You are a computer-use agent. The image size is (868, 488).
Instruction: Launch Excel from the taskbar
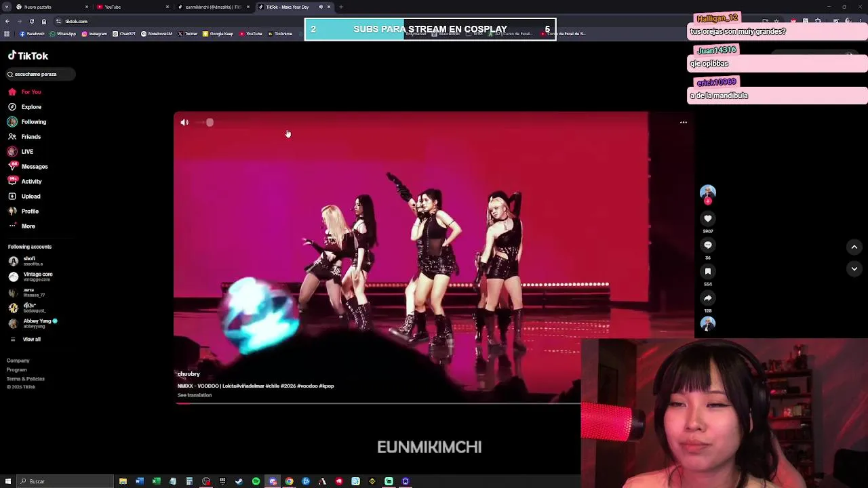click(x=156, y=481)
